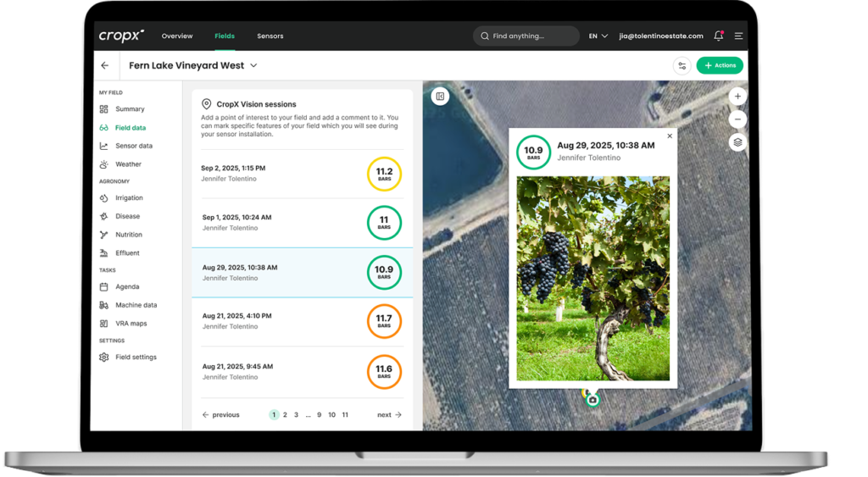Expand the Fern Lake Vineyard West dropdown

253,65
